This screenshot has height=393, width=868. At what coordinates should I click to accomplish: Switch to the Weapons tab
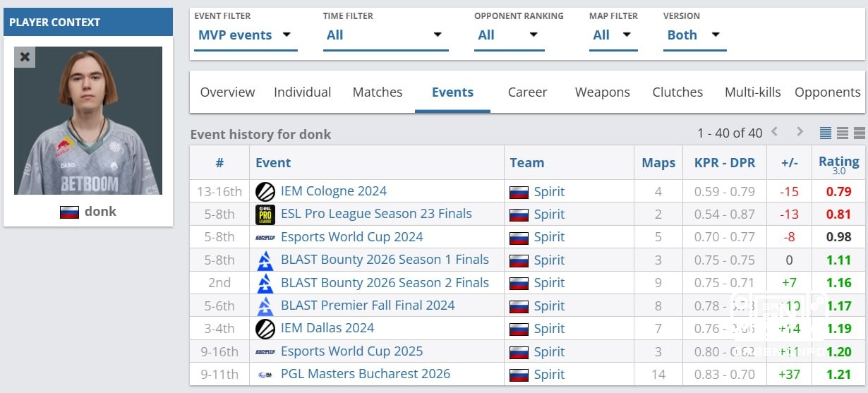click(603, 92)
